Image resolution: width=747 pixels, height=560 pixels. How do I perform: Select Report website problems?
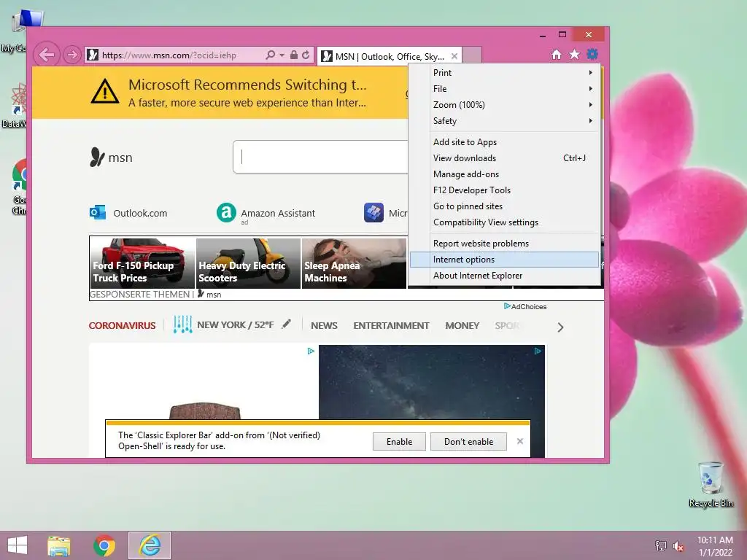505,244
